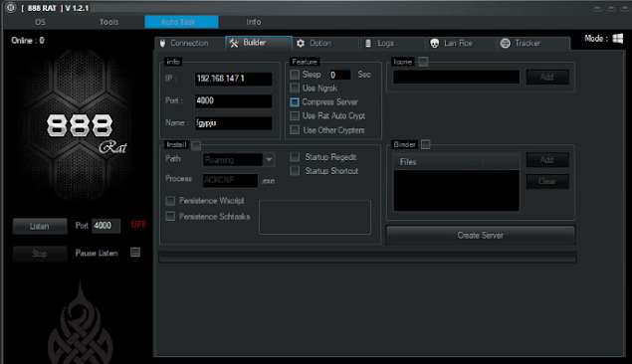
Task: Click the Port field beside Listen button
Action: pyautogui.click(x=106, y=226)
